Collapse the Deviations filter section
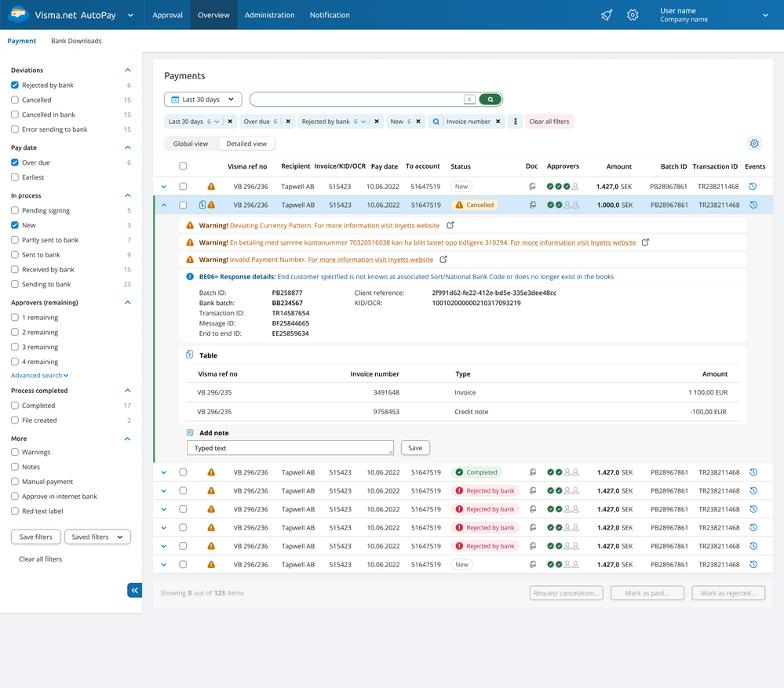This screenshot has width=784, height=688. 127,70
